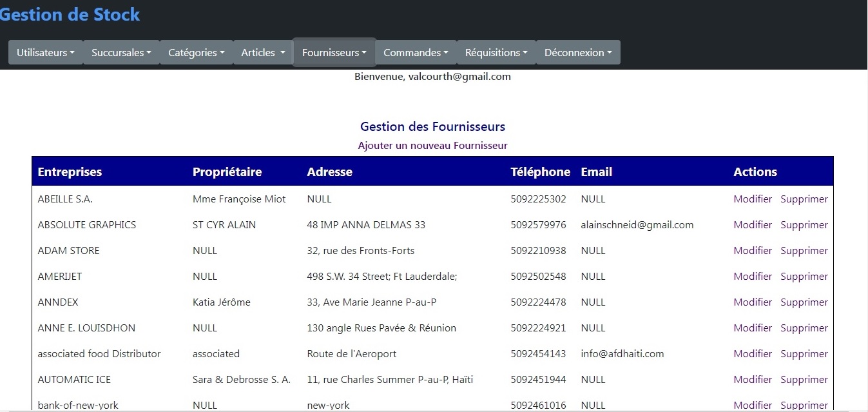The image size is (868, 412).
Task: Click Modifier for ADAM STORE
Action: (x=752, y=251)
